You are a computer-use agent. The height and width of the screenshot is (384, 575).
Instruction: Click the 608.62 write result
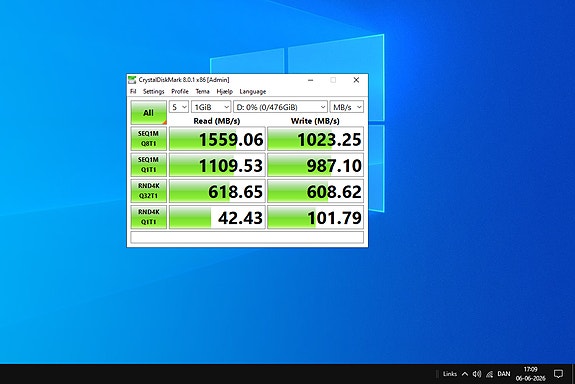pos(315,191)
